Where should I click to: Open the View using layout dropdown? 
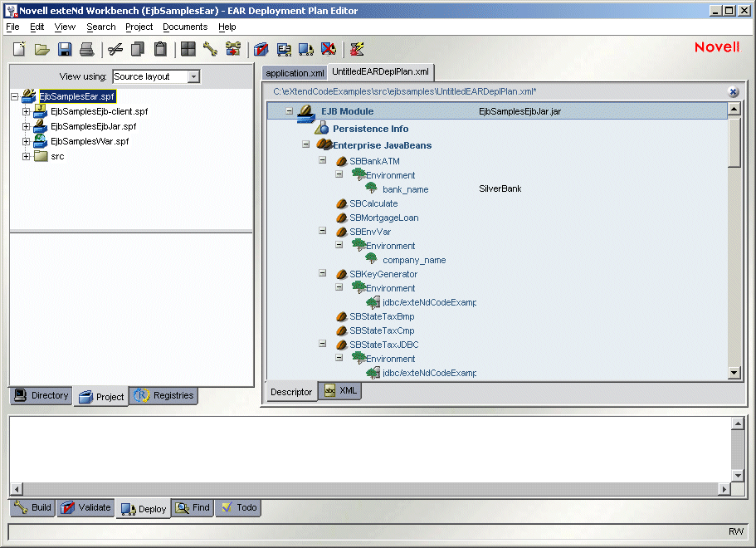click(194, 76)
